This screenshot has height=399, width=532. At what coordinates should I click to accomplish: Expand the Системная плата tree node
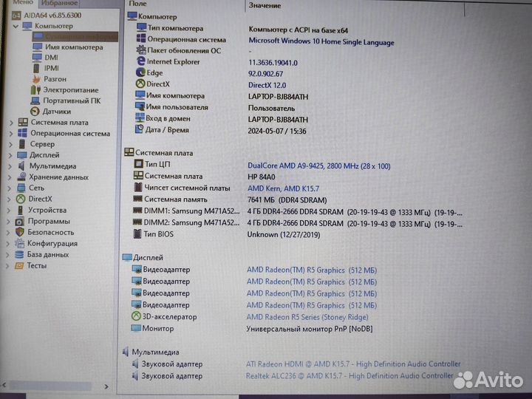(11, 123)
